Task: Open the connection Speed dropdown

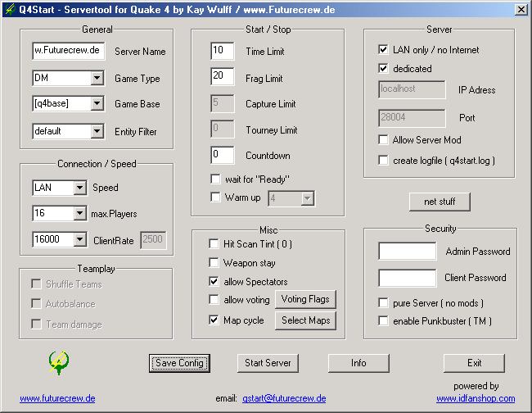Action: [x=79, y=188]
